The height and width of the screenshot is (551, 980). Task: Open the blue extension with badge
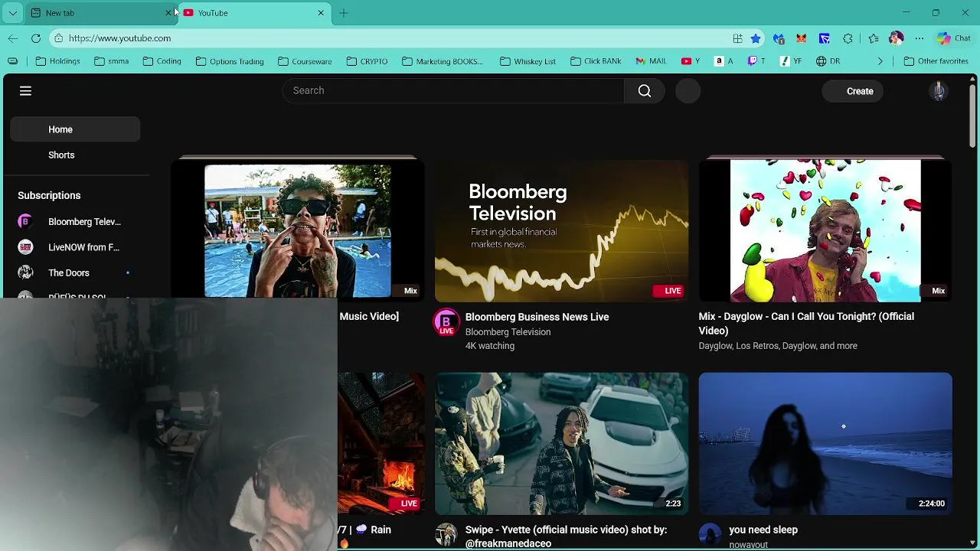(x=779, y=38)
